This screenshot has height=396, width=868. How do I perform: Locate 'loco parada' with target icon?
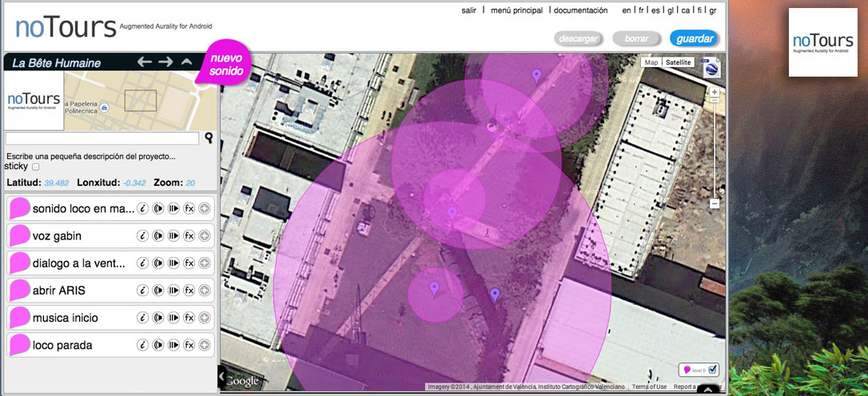[x=205, y=345]
